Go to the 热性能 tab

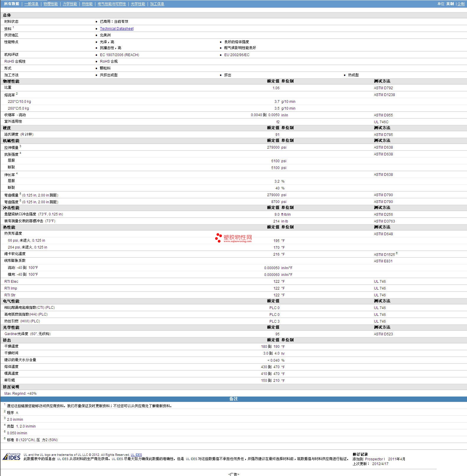(87, 4)
